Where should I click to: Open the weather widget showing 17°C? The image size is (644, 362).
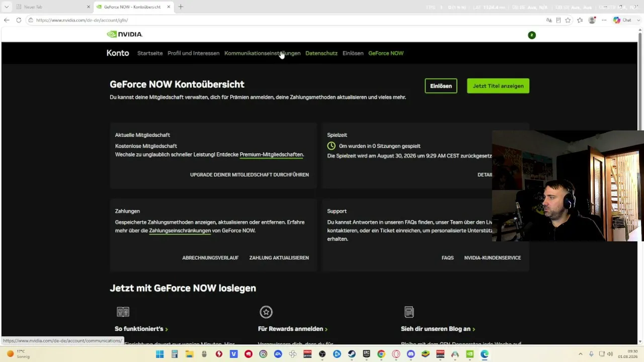[x=18, y=354]
